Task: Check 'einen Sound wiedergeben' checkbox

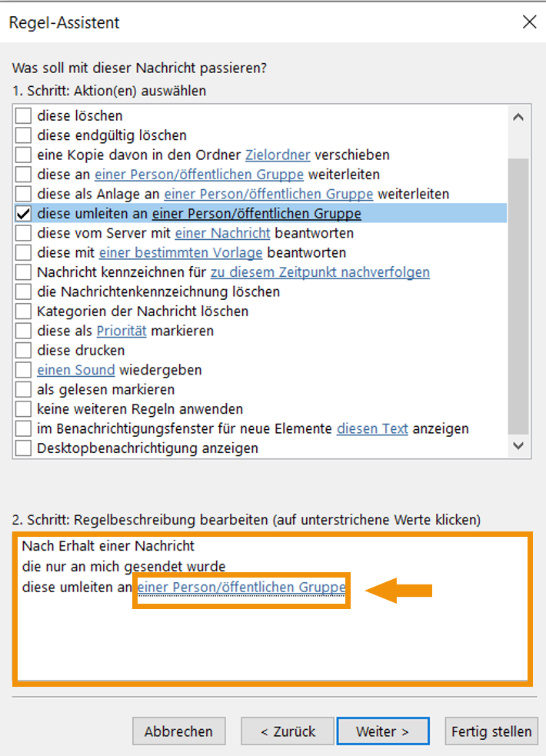Action: [x=23, y=370]
